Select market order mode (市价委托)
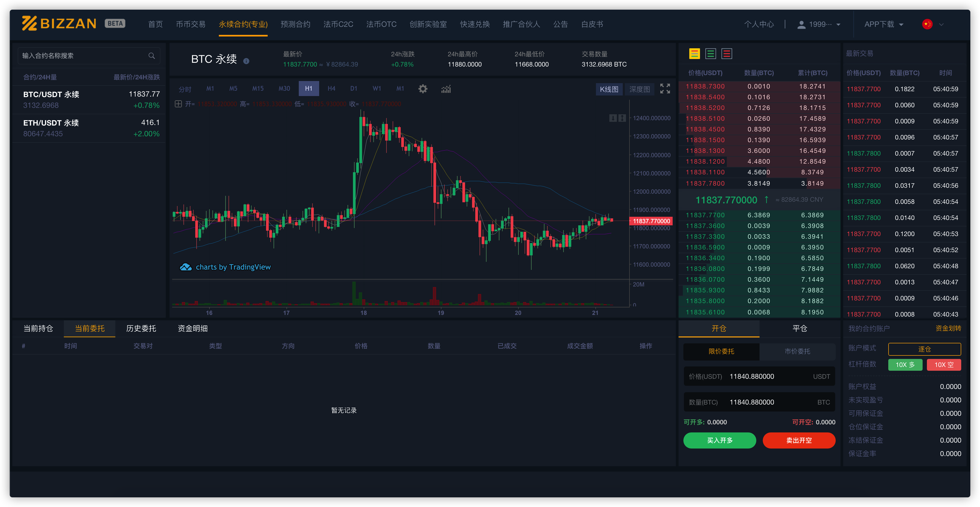The width and height of the screenshot is (980, 507). [797, 351]
